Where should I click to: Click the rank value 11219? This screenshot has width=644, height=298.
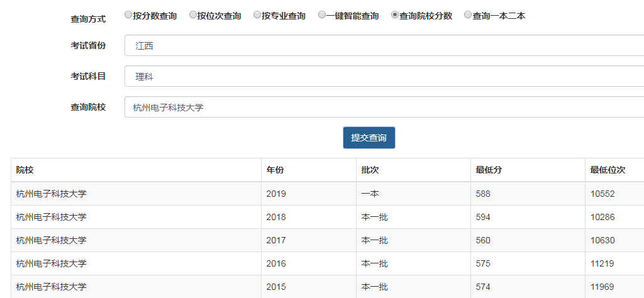602,263
